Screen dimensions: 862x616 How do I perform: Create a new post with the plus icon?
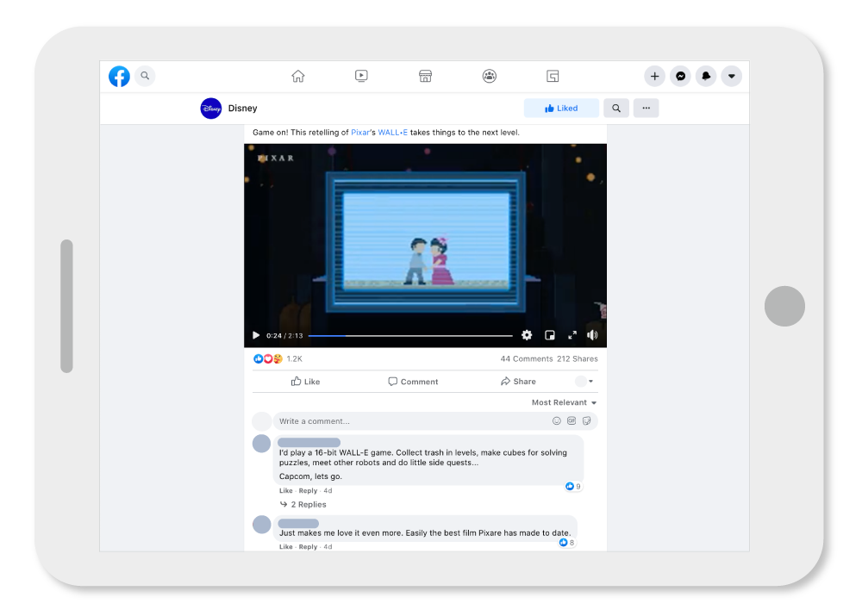click(x=654, y=76)
